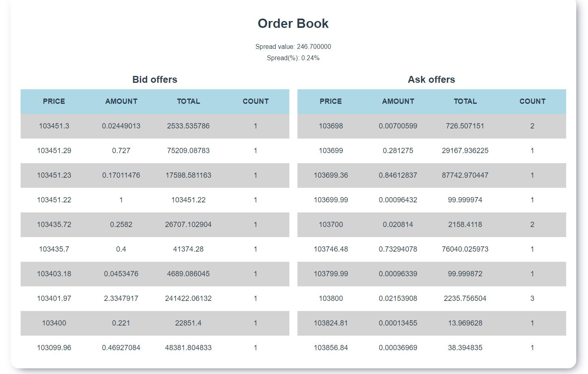Click the bid price cell 103400

[54, 323]
